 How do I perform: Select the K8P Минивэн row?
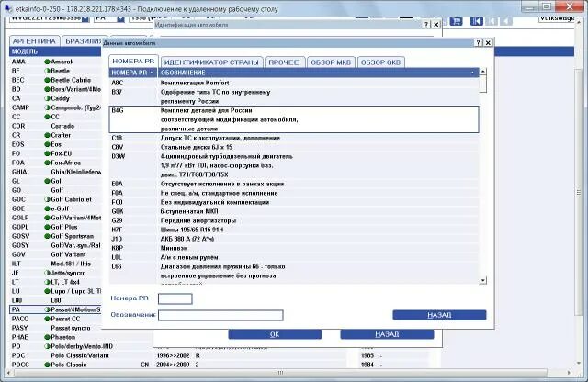coord(294,248)
